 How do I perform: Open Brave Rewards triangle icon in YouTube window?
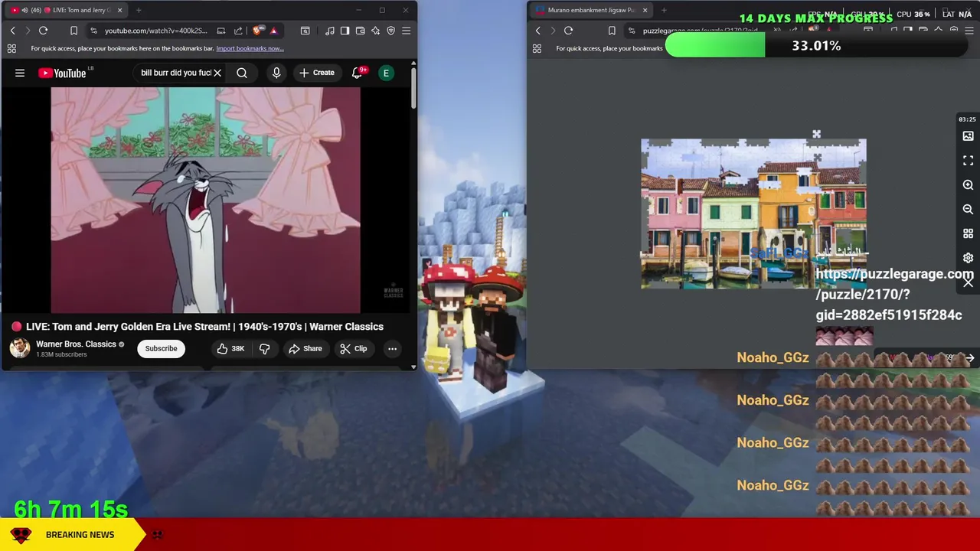click(273, 31)
